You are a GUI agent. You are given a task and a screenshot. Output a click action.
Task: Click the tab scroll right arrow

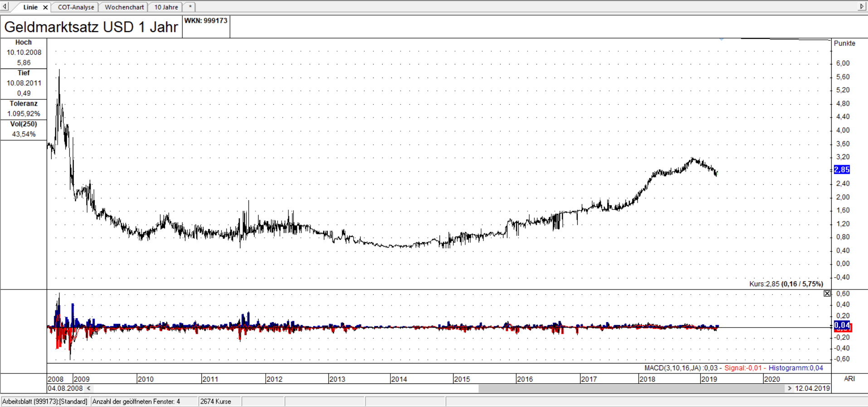pyautogui.click(x=862, y=6)
